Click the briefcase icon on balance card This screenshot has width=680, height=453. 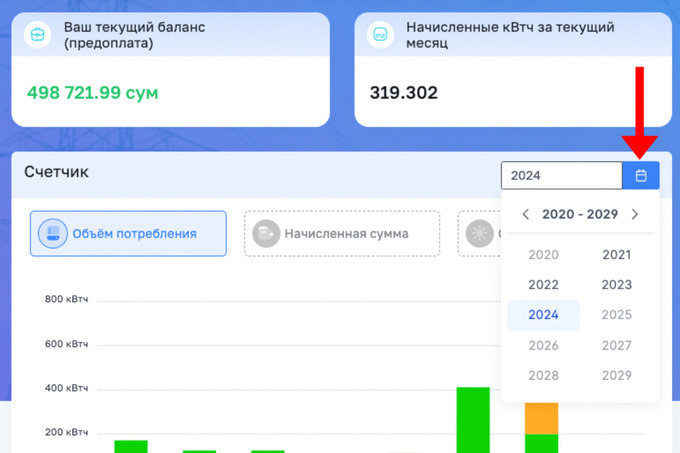[x=38, y=34]
